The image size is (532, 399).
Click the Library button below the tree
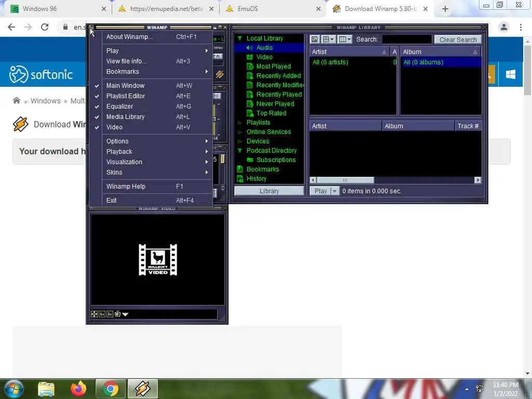(269, 191)
